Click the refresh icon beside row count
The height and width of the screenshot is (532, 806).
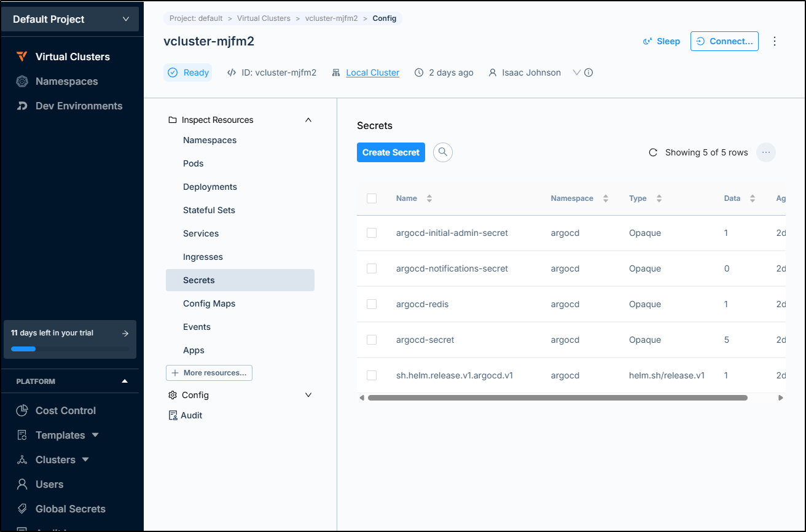point(653,152)
